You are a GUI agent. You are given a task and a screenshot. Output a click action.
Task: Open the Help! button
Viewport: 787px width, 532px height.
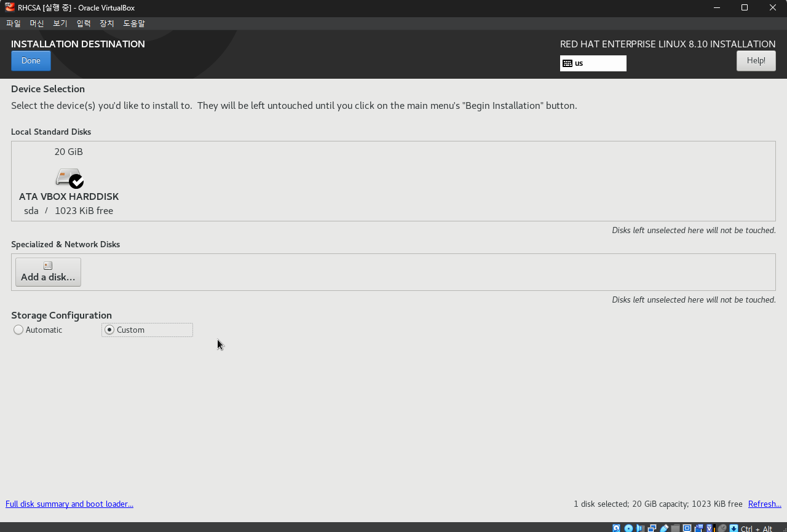[x=756, y=61]
